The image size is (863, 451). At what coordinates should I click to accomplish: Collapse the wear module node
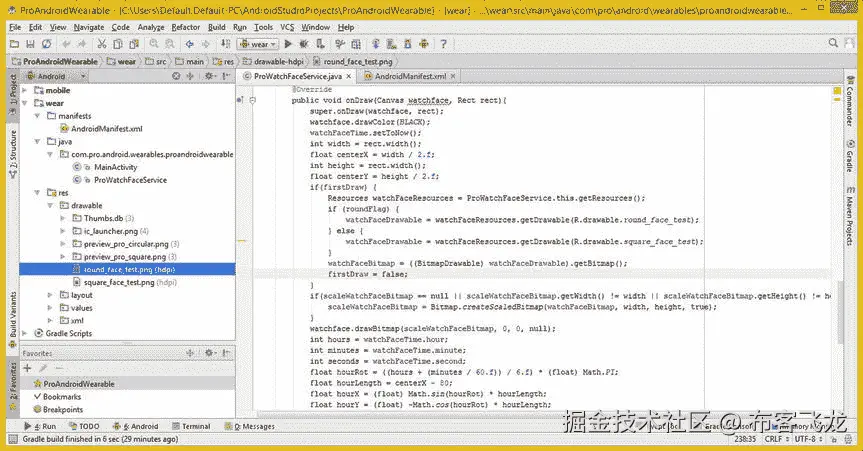24,103
